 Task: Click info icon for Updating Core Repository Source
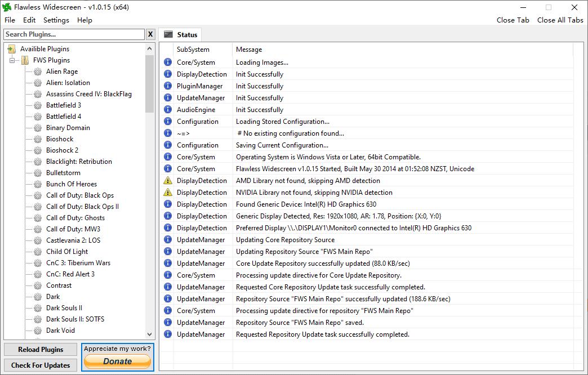(168, 240)
